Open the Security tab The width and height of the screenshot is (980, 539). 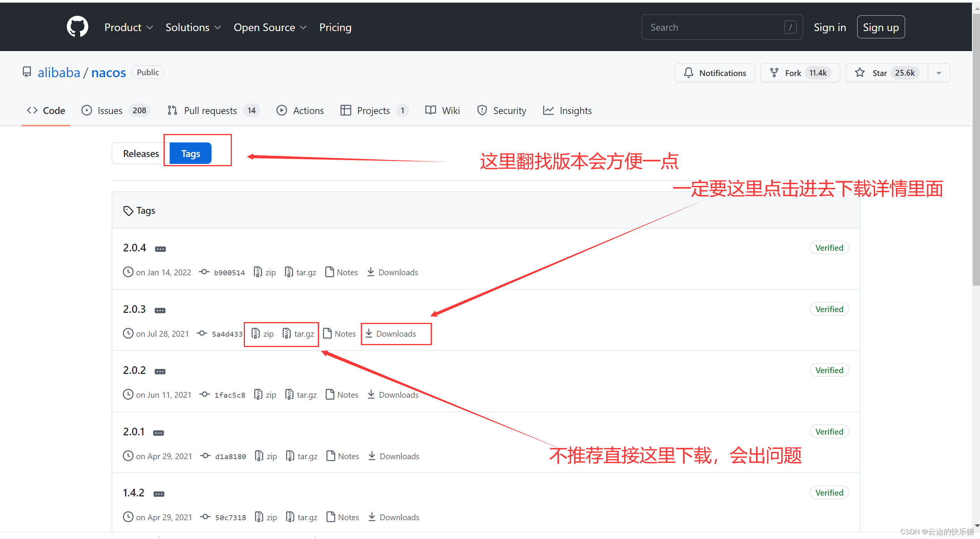[501, 111]
